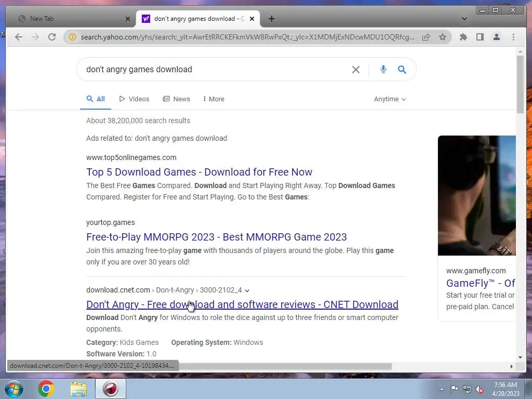Click the horizontal scroll right arrow
The width and height of the screenshot is (532, 399).
tap(512, 366)
